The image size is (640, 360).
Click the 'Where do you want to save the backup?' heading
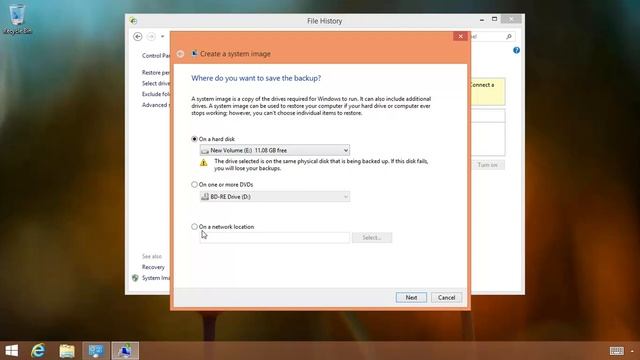point(256,78)
